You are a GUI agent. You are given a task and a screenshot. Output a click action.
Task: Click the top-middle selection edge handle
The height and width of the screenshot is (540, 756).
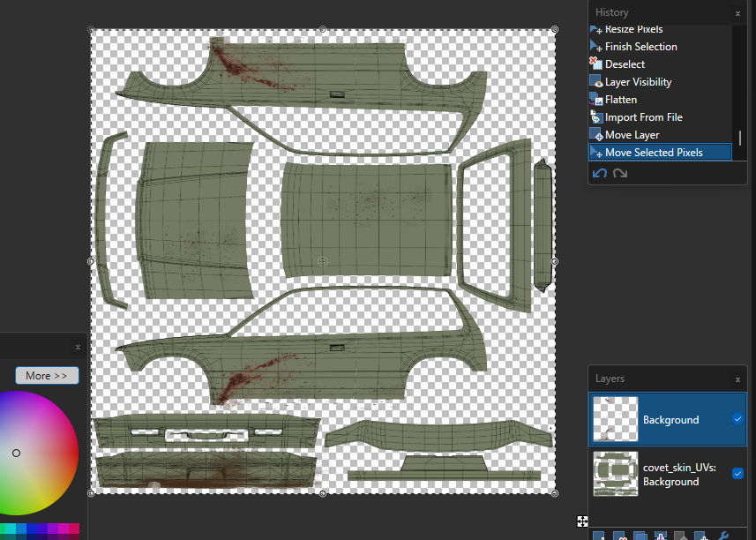(x=323, y=29)
